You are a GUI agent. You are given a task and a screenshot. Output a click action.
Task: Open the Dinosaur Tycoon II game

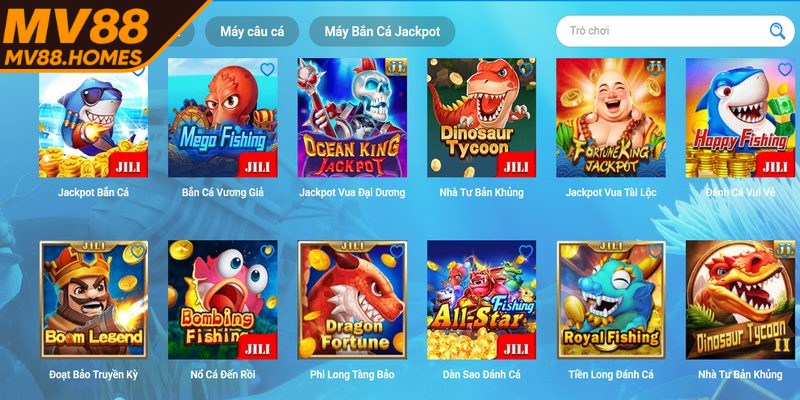[x=740, y=299]
